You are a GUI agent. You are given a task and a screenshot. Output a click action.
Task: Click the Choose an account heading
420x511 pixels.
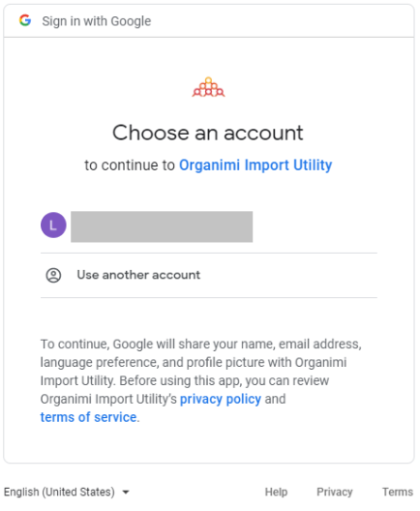208,133
